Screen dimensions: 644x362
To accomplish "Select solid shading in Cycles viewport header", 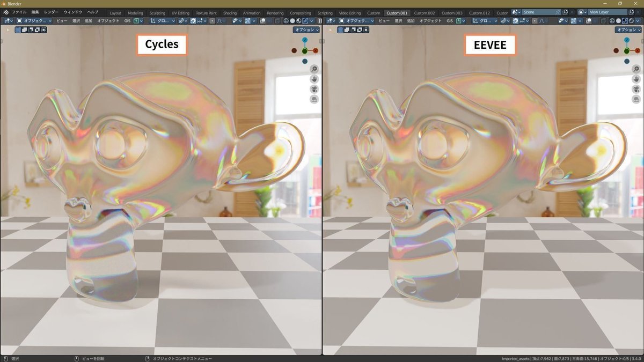I will [292, 21].
